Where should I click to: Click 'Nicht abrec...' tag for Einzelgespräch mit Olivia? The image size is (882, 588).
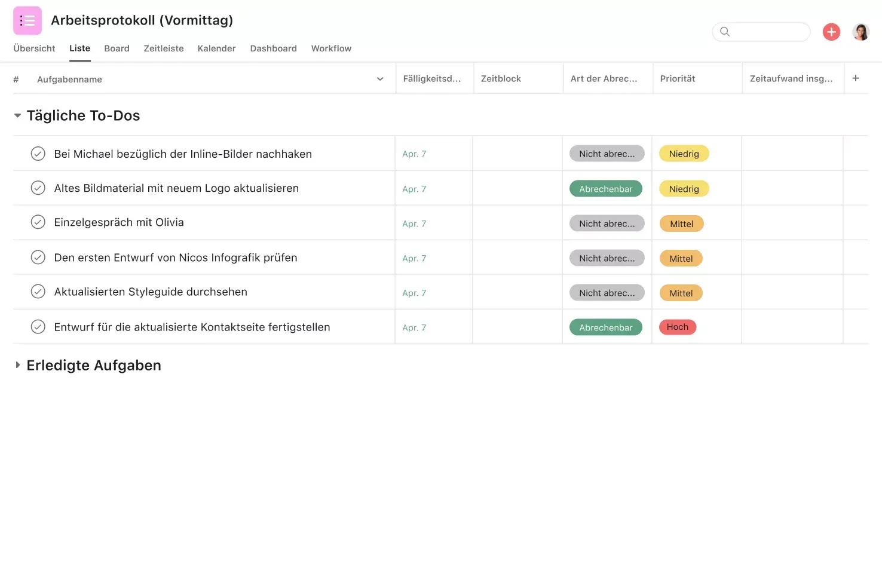pyautogui.click(x=607, y=223)
